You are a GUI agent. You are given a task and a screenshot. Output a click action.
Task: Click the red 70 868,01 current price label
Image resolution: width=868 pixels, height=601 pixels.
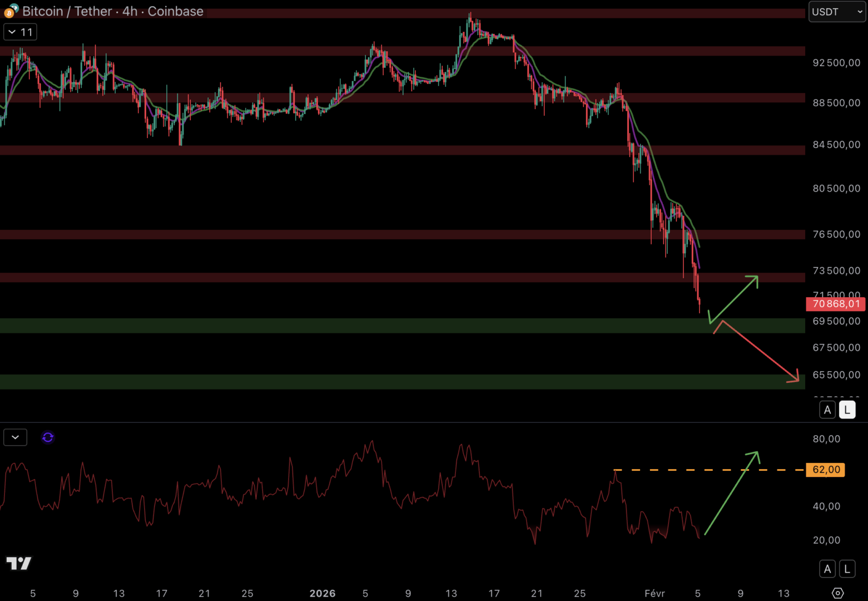tap(836, 304)
